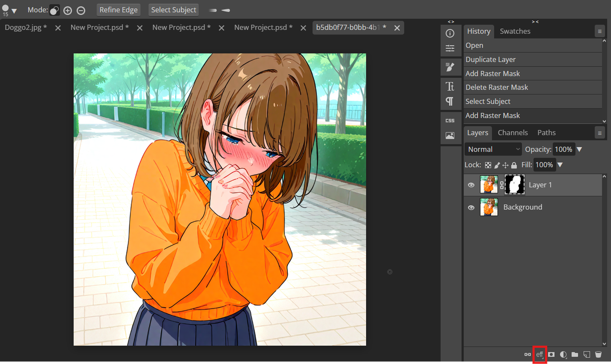This screenshot has width=611, height=364.
Task: Toggle lock all padlock icon
Action: pos(514,165)
